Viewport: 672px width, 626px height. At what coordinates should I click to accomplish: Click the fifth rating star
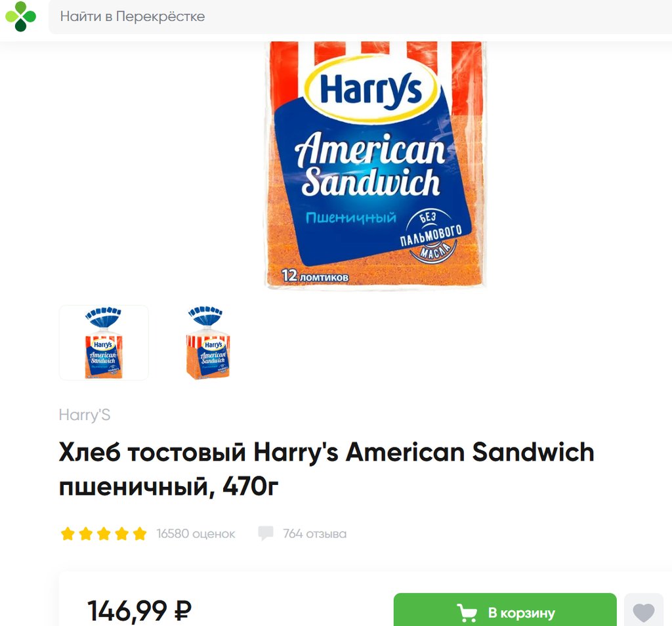140,533
